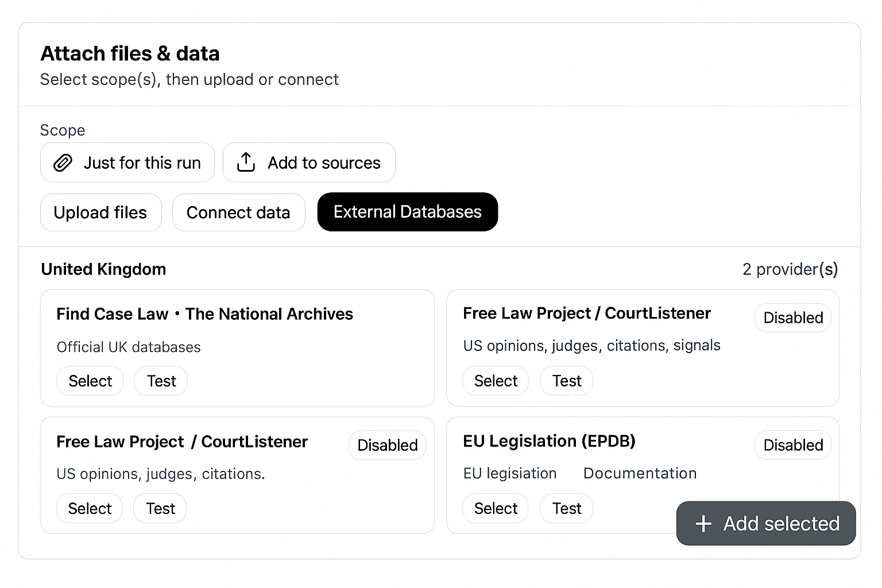Choose the Add to sources scope
Viewport: 882px width, 588px height.
click(309, 163)
